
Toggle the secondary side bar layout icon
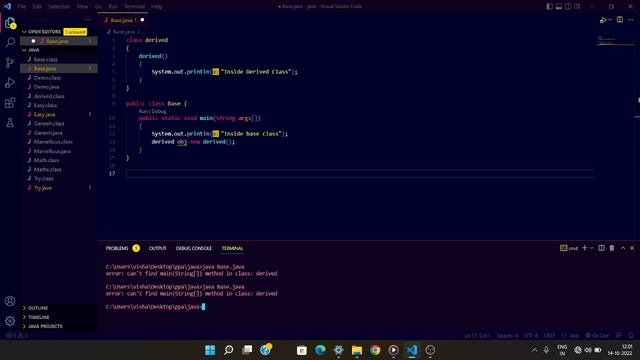tap(568, 7)
